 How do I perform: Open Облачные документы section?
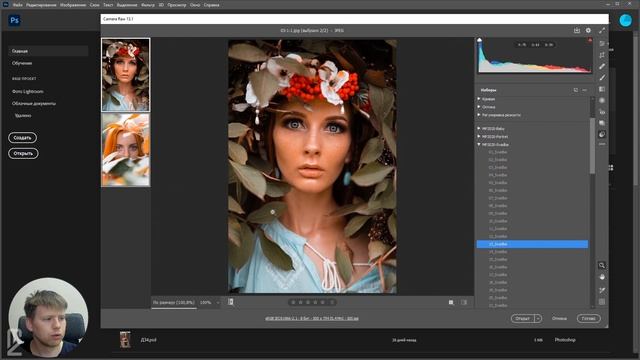click(34, 104)
